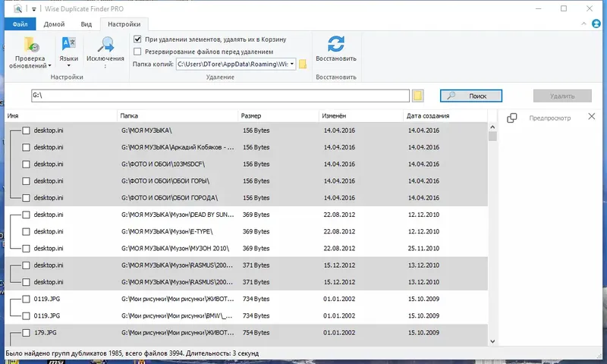Select the '25.11.2010' creation date cell

click(423, 248)
